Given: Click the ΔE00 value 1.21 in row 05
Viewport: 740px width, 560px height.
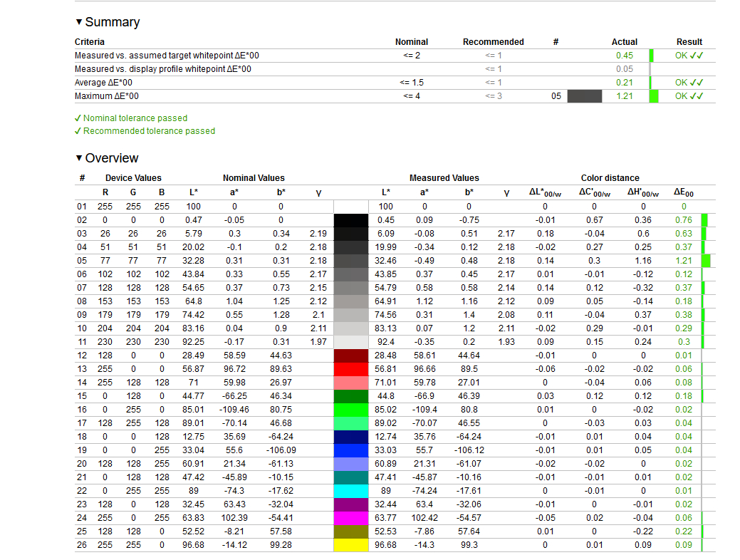Looking at the screenshot, I should pyautogui.click(x=683, y=261).
